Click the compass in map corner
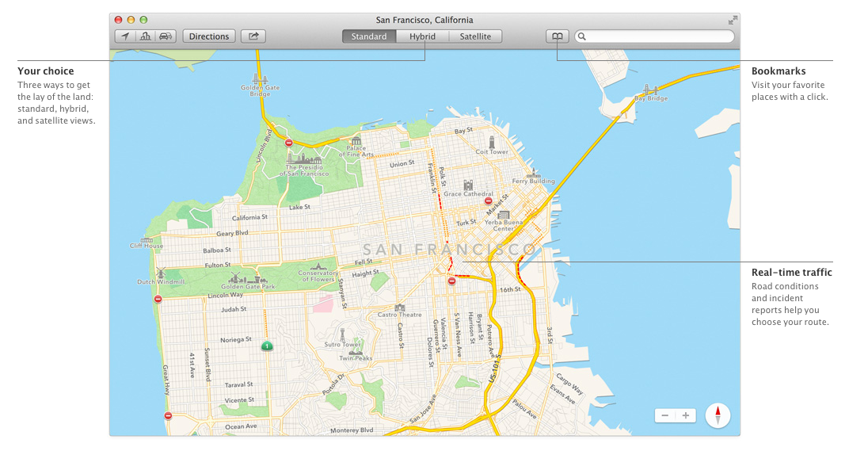 [x=718, y=415]
